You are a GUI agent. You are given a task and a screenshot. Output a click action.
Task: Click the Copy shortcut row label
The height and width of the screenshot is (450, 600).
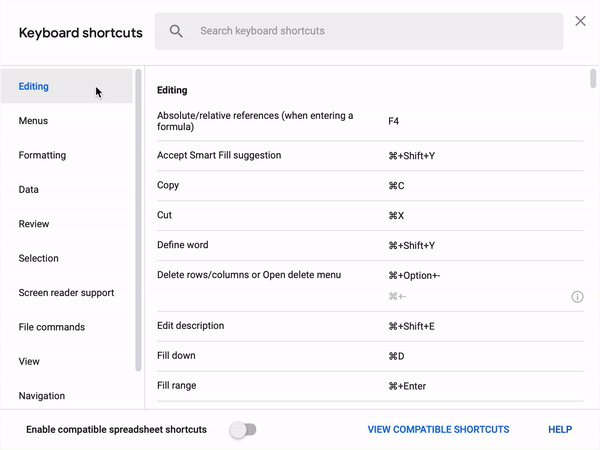click(168, 185)
